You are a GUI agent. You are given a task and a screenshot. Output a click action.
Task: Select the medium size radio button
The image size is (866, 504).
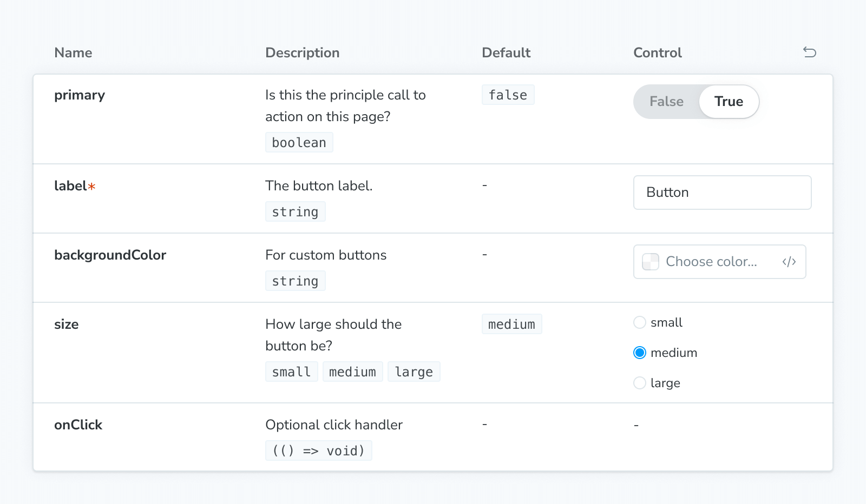[x=640, y=353]
